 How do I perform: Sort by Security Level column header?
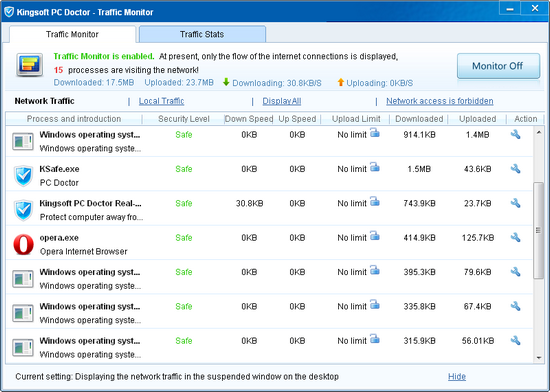tap(183, 119)
